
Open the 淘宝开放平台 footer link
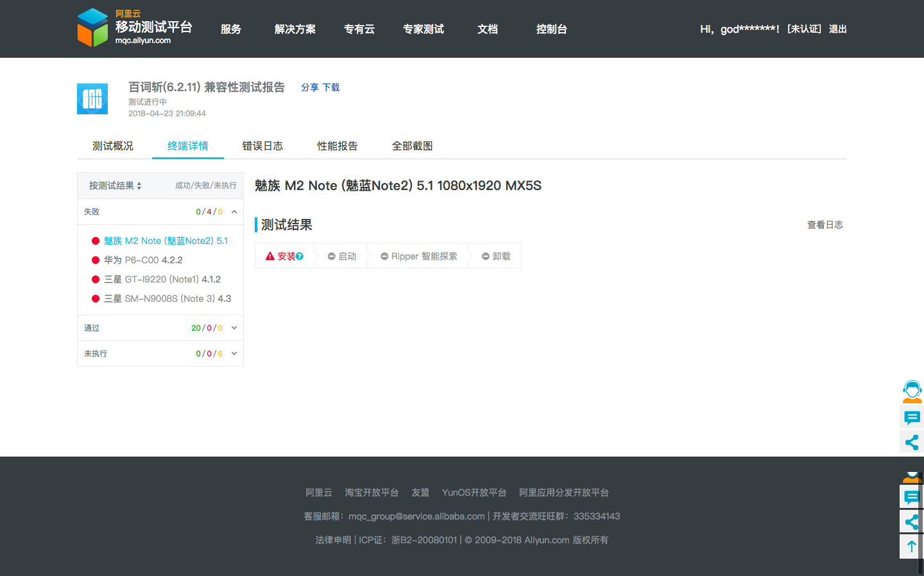coord(372,493)
